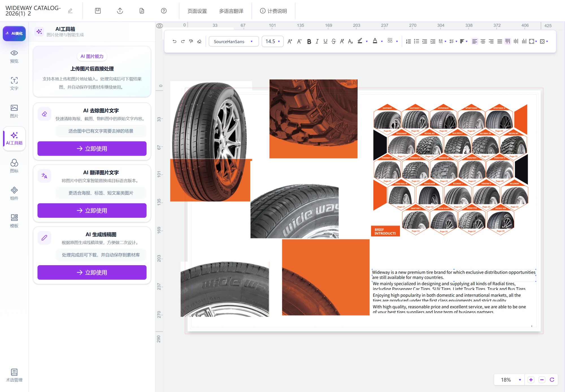Insert a bulleted list
The width and height of the screenshot is (565, 392).
pyautogui.click(x=416, y=42)
